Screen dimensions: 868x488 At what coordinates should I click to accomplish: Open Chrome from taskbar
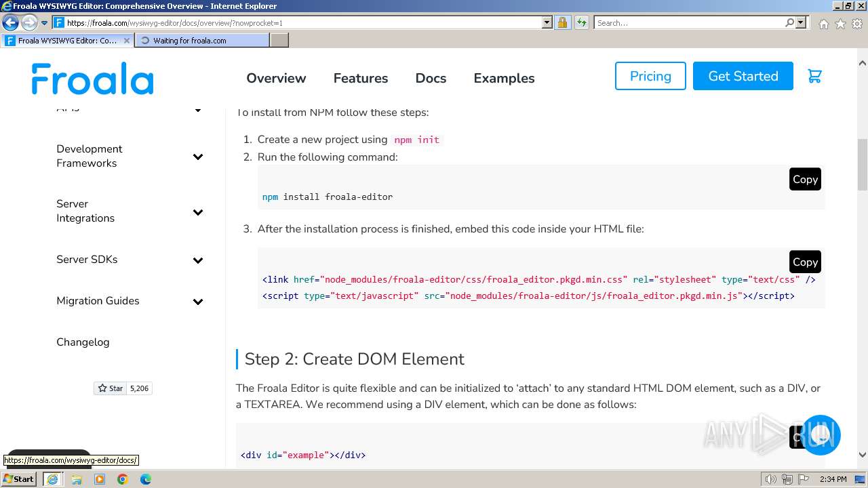pos(123,479)
